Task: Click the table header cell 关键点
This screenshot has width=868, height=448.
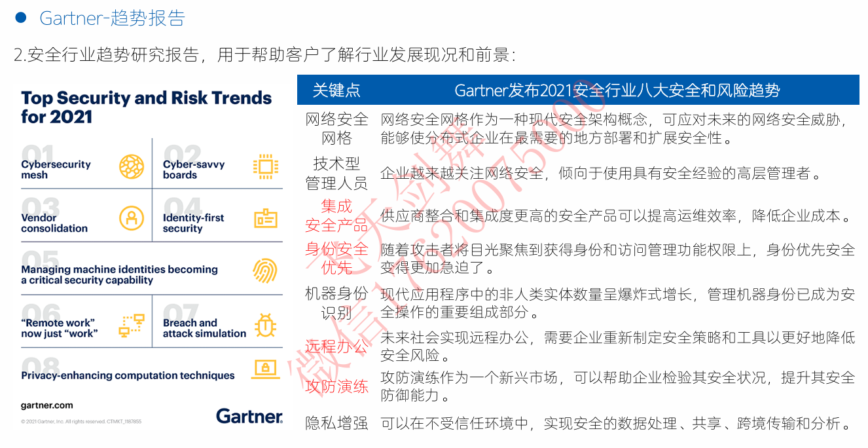Action: (x=336, y=90)
